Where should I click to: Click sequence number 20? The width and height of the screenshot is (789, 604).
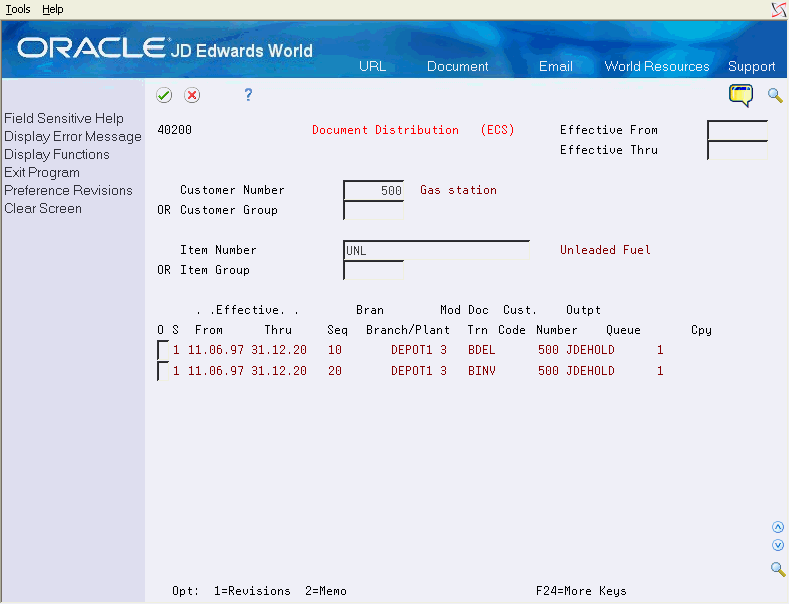click(x=335, y=371)
